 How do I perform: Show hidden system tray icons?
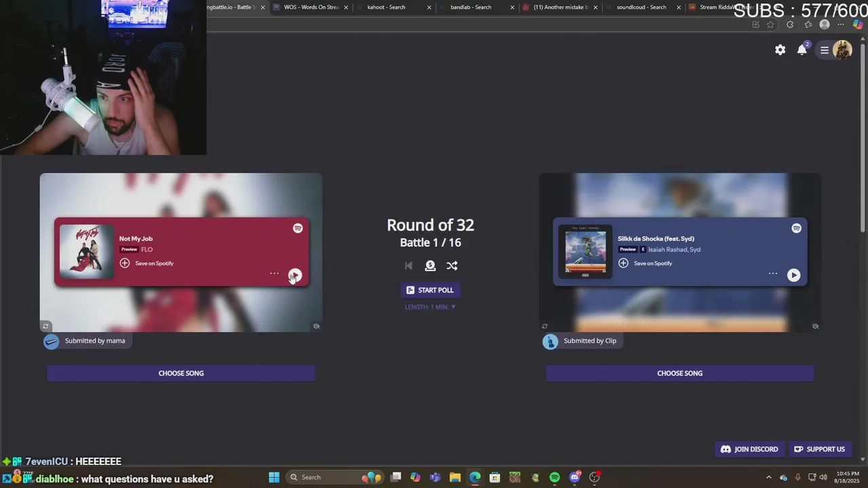(x=768, y=477)
